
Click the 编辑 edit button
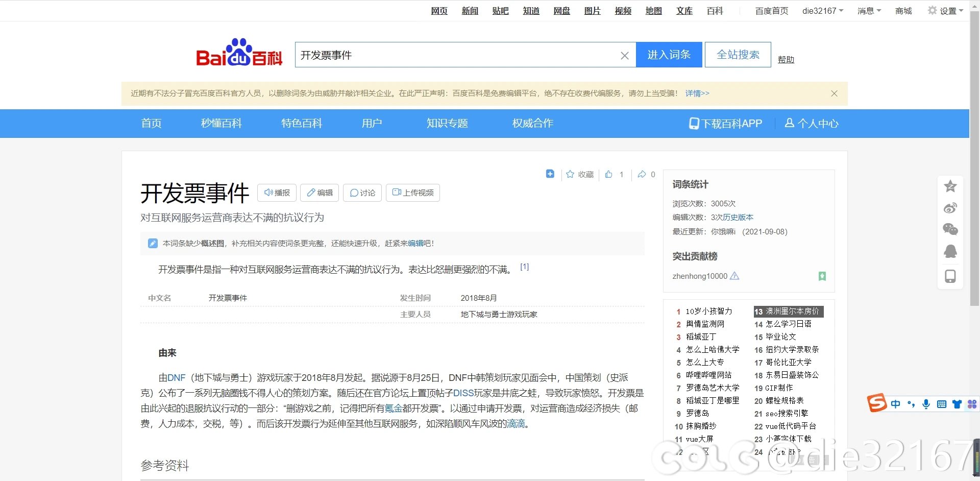(320, 193)
